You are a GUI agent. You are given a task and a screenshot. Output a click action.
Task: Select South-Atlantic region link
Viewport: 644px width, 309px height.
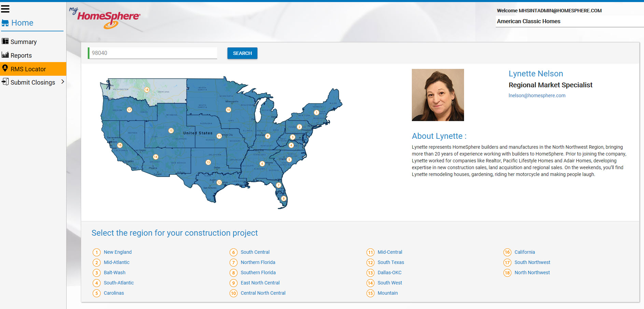pyautogui.click(x=119, y=283)
